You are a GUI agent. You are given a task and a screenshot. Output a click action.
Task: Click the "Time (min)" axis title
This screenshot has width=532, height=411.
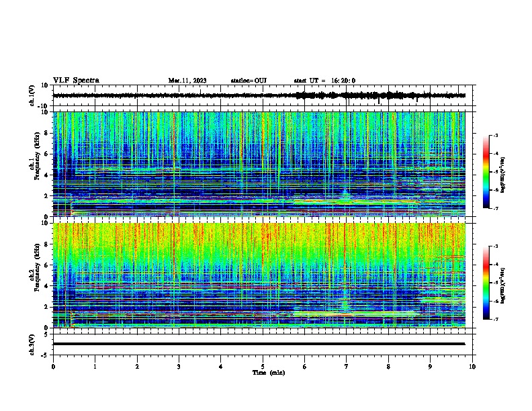coord(269,373)
